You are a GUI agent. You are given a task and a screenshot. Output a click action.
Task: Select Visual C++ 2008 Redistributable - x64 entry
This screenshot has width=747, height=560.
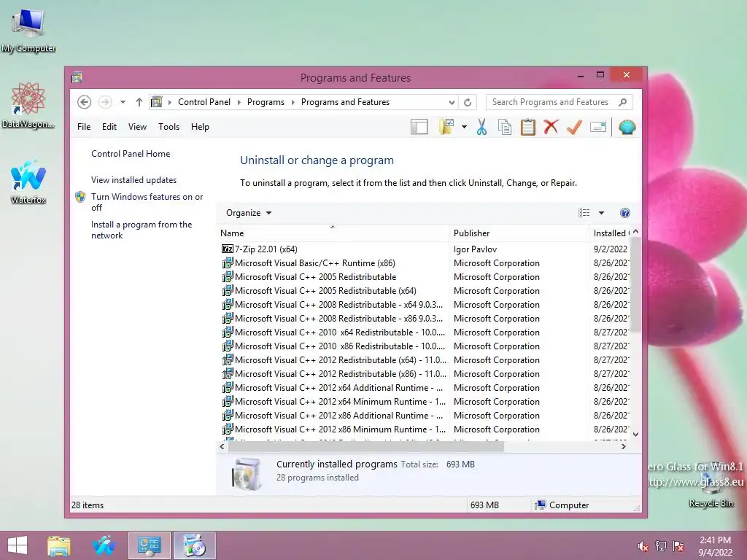click(x=338, y=304)
